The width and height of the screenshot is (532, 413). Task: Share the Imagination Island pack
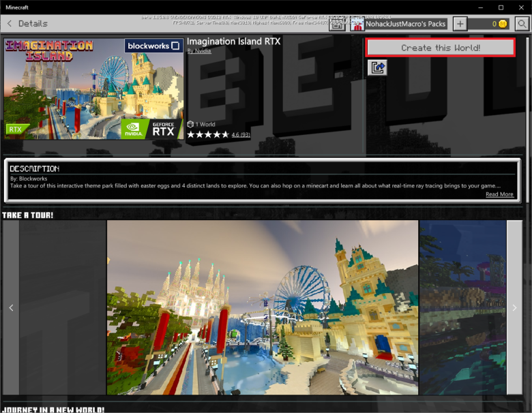[x=377, y=68]
